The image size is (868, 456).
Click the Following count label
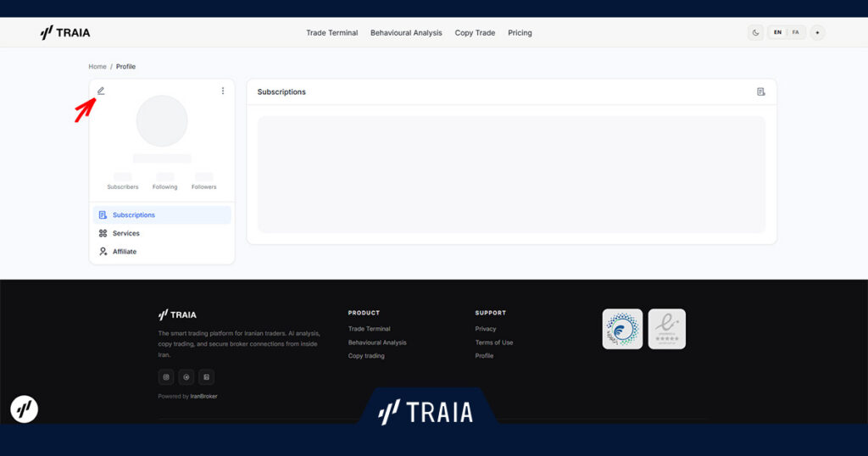[165, 187]
